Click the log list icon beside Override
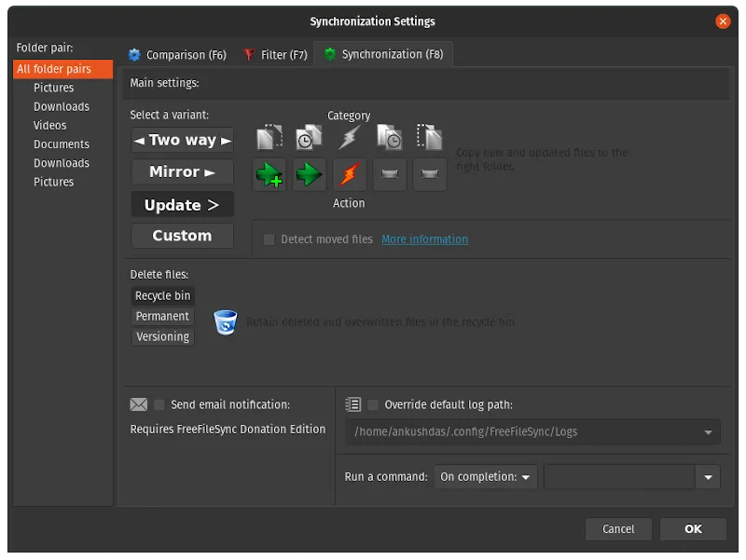746x560 pixels. (352, 404)
